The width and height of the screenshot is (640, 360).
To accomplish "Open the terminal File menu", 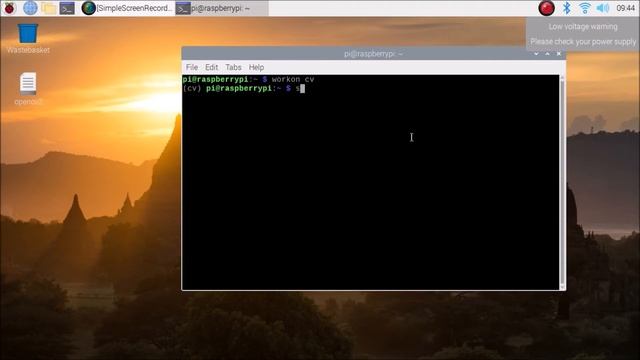I will (192, 67).
